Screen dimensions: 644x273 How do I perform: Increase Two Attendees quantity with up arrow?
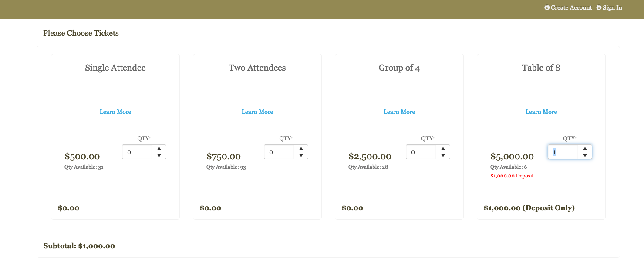point(301,148)
